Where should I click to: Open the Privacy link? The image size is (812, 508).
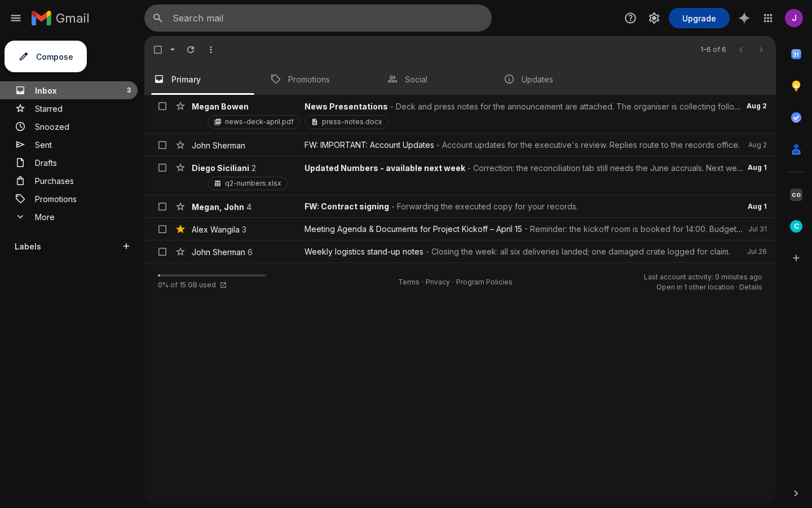438,282
